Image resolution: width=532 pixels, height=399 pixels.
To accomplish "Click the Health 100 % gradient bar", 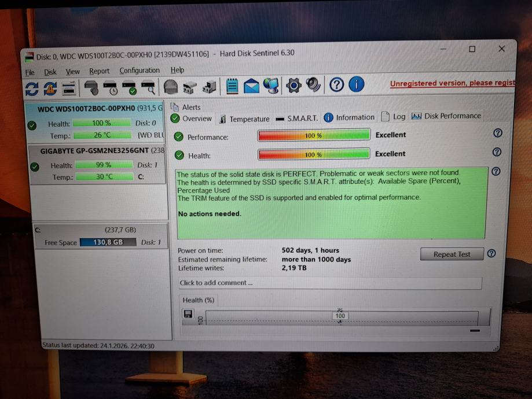I will coord(314,154).
